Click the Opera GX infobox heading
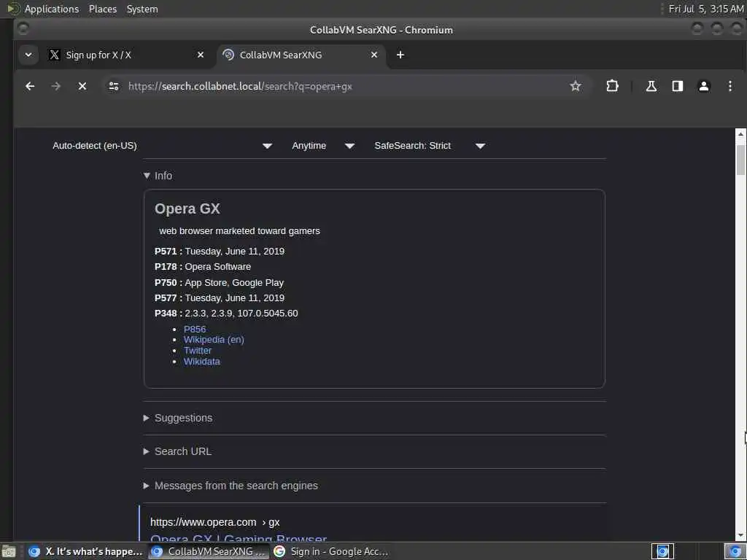Viewport: 747px width, 560px height. (x=187, y=209)
